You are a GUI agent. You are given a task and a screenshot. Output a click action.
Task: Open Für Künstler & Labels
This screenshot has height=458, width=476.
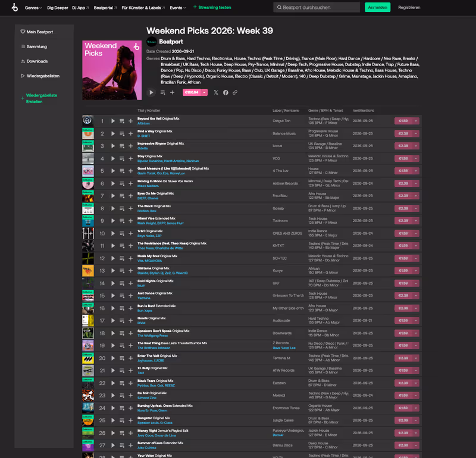coord(143,8)
